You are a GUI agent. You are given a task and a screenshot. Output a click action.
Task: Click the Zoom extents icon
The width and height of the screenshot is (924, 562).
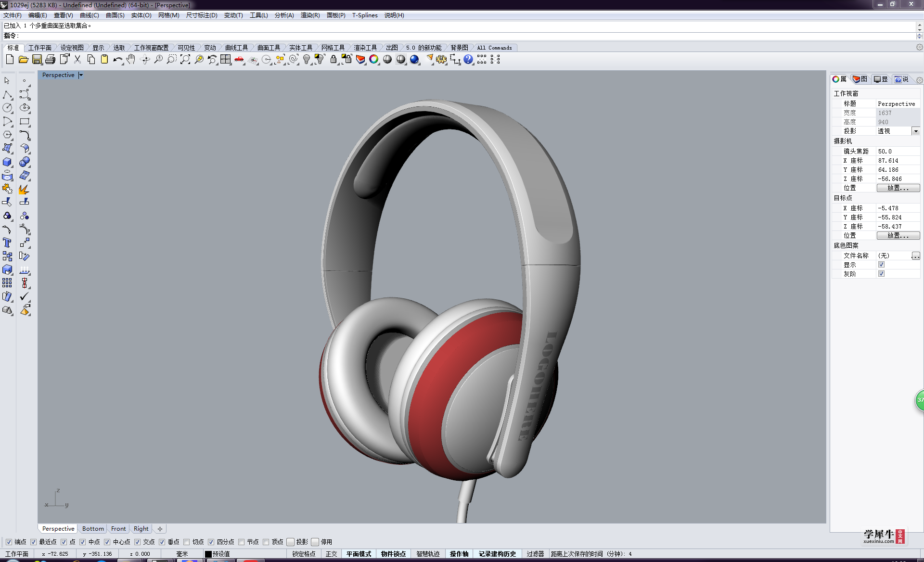[x=185, y=59]
